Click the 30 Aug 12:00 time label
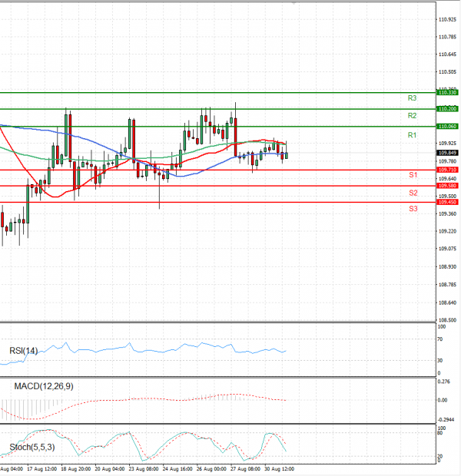The image size is (461, 476). [x=279, y=469]
